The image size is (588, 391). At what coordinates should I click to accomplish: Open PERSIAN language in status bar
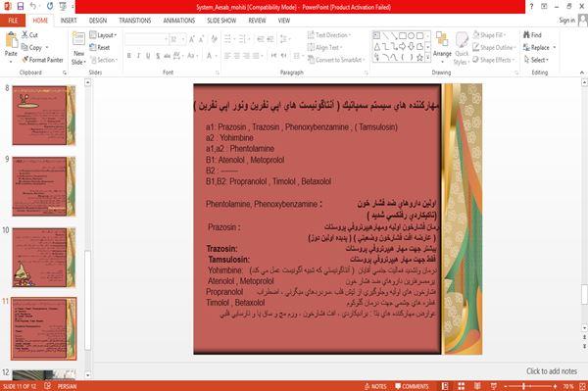[67, 386]
